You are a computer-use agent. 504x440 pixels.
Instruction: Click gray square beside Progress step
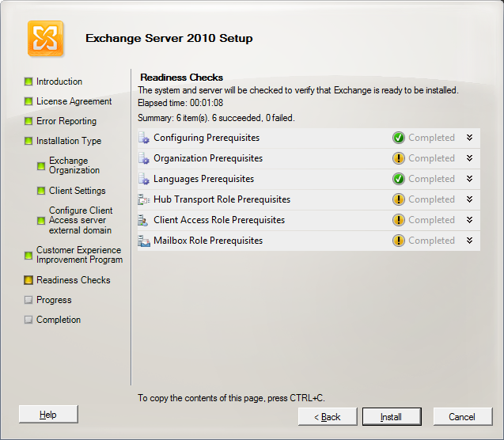click(x=28, y=300)
